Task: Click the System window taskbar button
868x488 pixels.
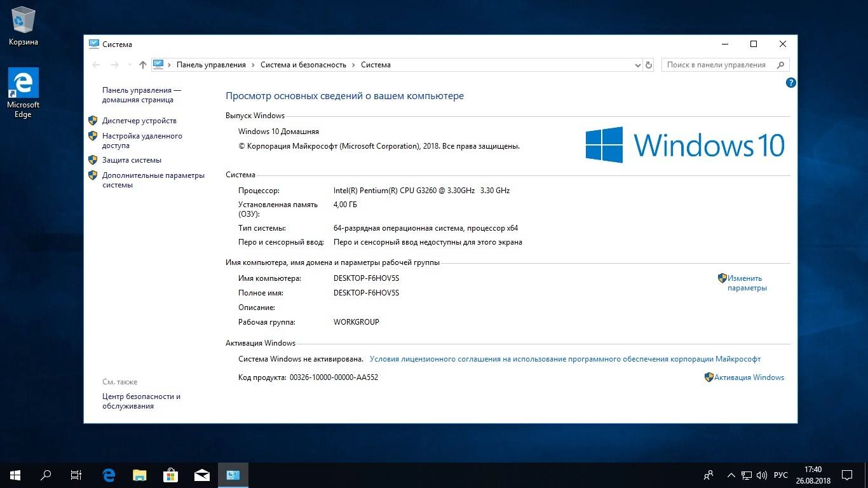Action: coord(233,475)
